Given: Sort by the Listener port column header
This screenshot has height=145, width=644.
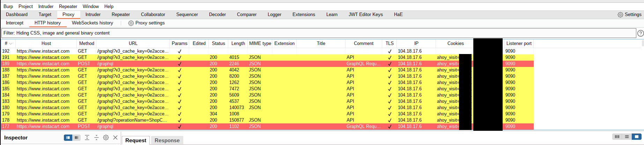Looking at the screenshot, I should pos(519,44).
